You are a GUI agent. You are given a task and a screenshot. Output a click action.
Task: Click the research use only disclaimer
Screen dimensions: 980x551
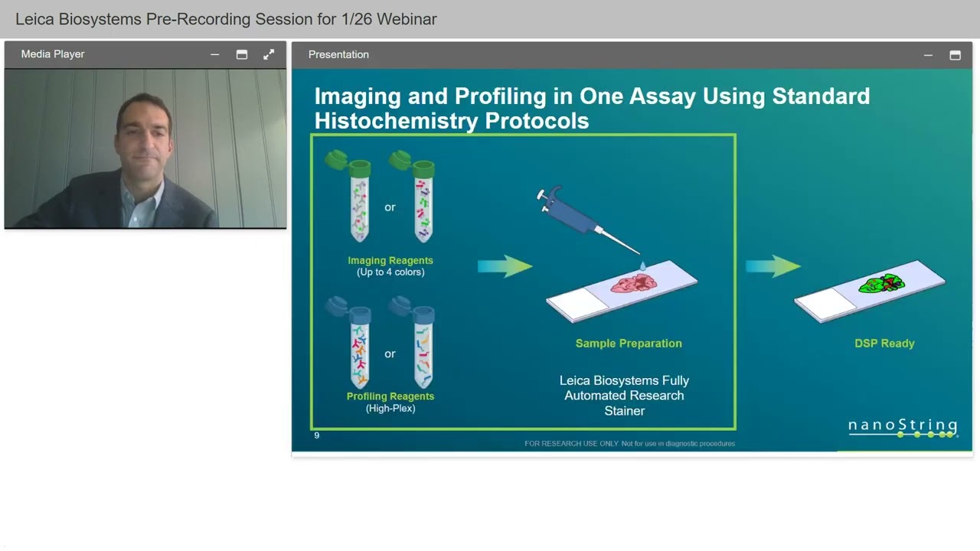[629, 444]
